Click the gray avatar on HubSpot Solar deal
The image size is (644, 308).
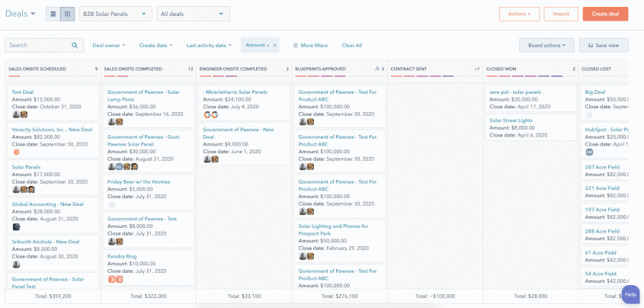(589, 152)
